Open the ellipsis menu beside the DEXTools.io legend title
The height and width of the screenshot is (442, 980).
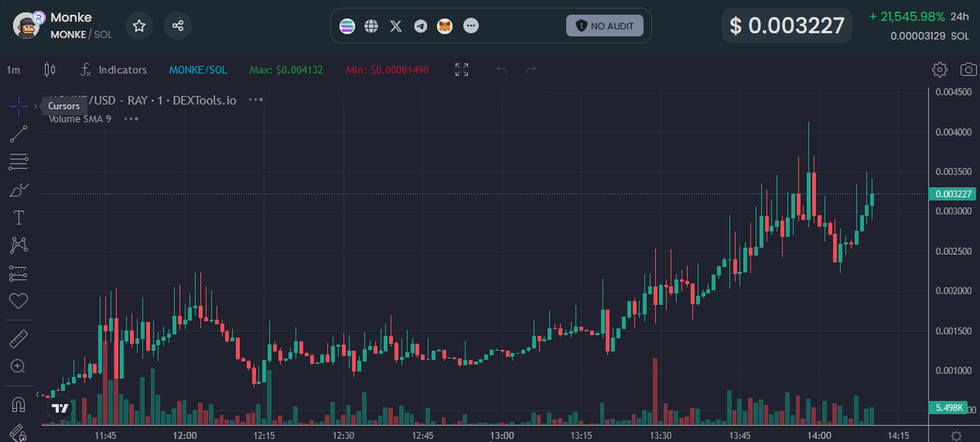(x=256, y=100)
